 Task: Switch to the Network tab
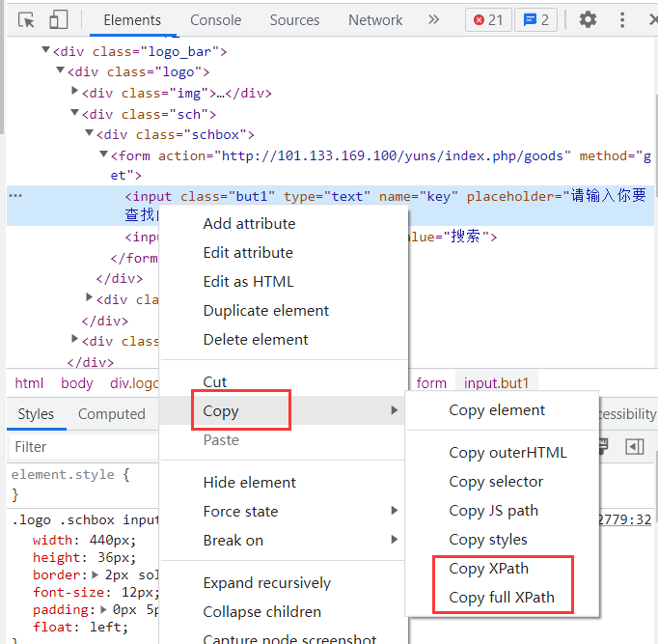(x=375, y=19)
